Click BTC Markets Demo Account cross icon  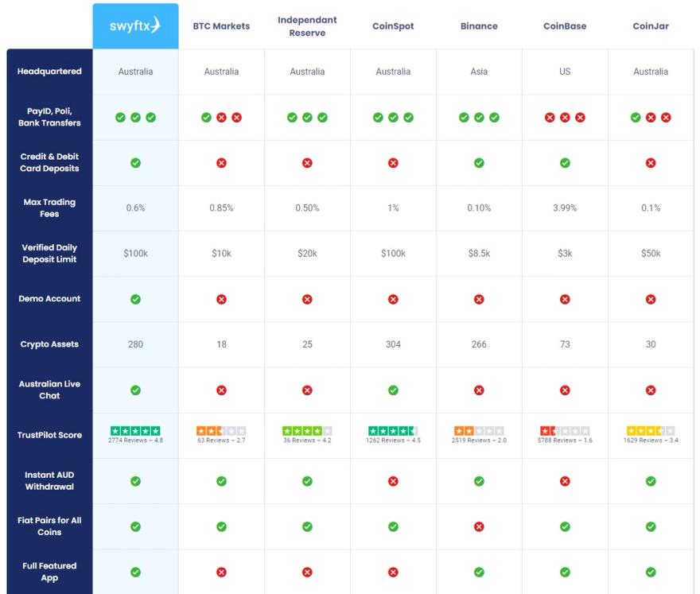coord(221,299)
